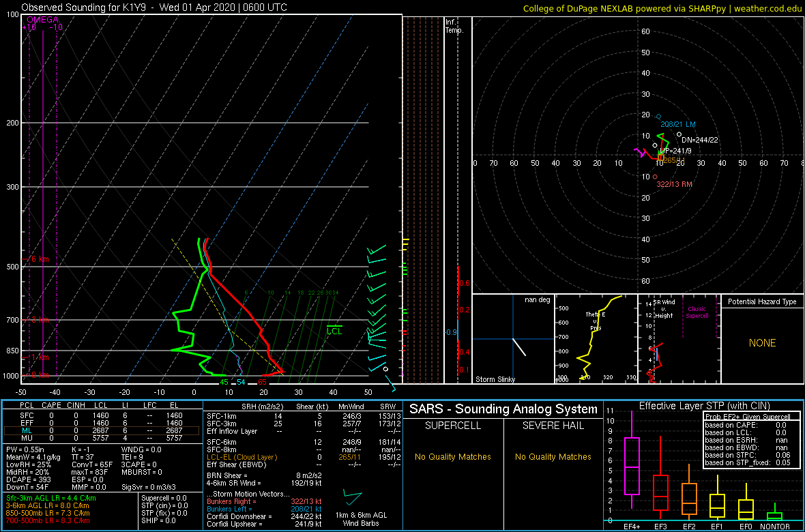Click 'Corfidi Downshear = 244/22 kt' line
The image size is (805, 532).
264,516
